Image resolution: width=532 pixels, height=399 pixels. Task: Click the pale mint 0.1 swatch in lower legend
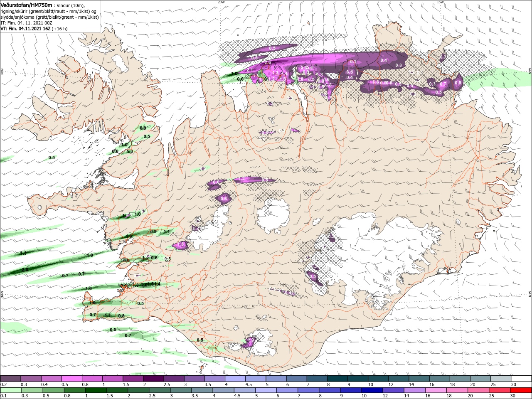click(11, 390)
